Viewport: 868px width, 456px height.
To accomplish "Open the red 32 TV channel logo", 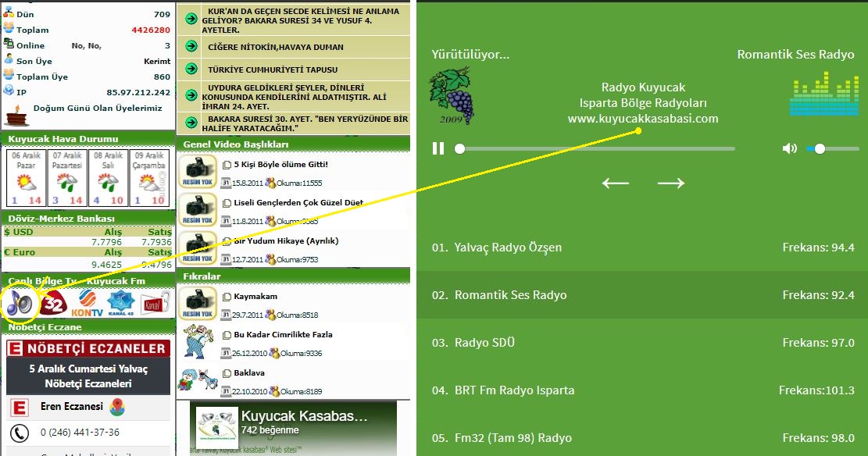I will click(53, 303).
